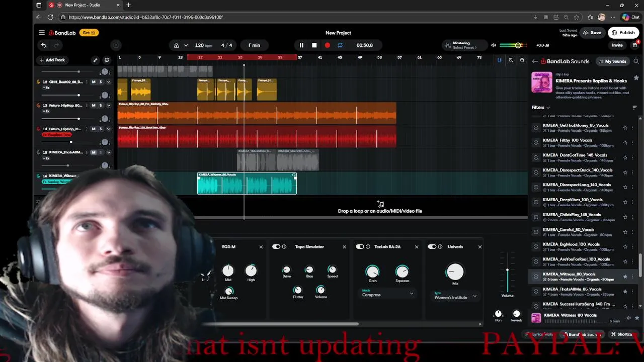This screenshot has height=362, width=644.
Task: Click the Invite button
Action: pos(617,45)
